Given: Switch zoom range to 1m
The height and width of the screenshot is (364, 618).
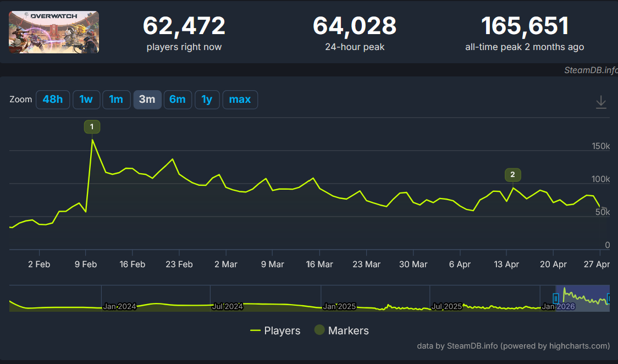Looking at the screenshot, I should [116, 100].
